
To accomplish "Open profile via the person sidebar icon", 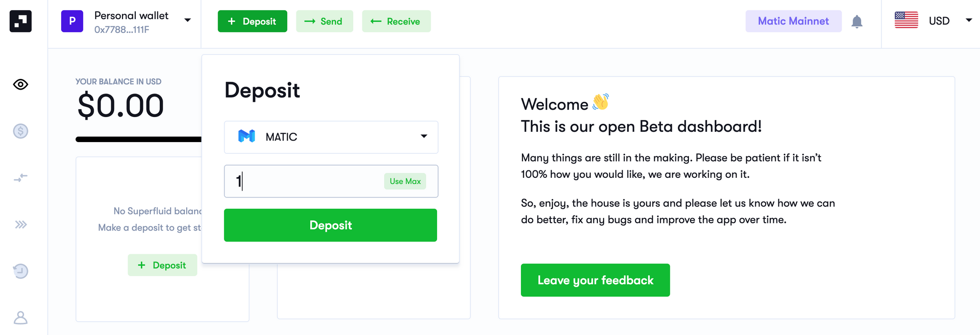I will [21, 317].
